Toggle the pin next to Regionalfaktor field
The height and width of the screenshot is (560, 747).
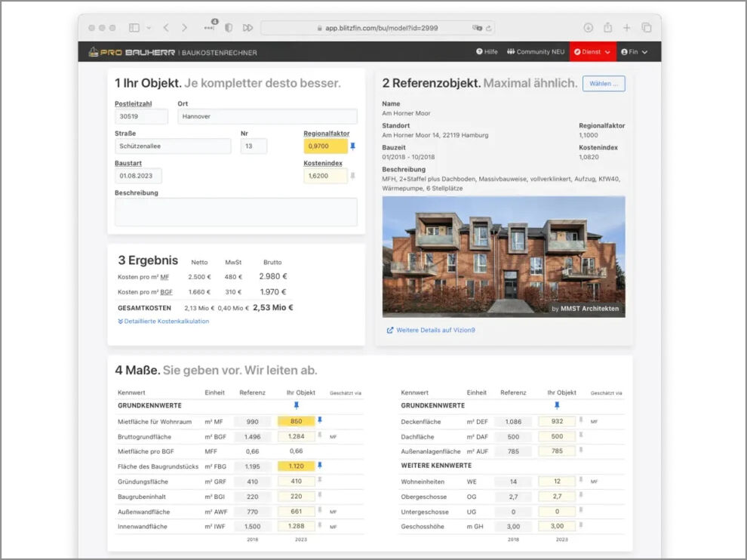coord(352,146)
